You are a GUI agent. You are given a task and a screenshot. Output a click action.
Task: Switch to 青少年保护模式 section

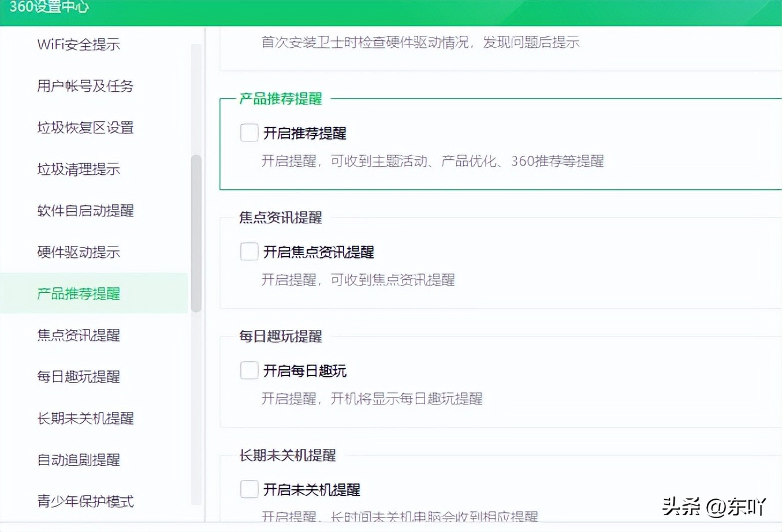point(85,501)
